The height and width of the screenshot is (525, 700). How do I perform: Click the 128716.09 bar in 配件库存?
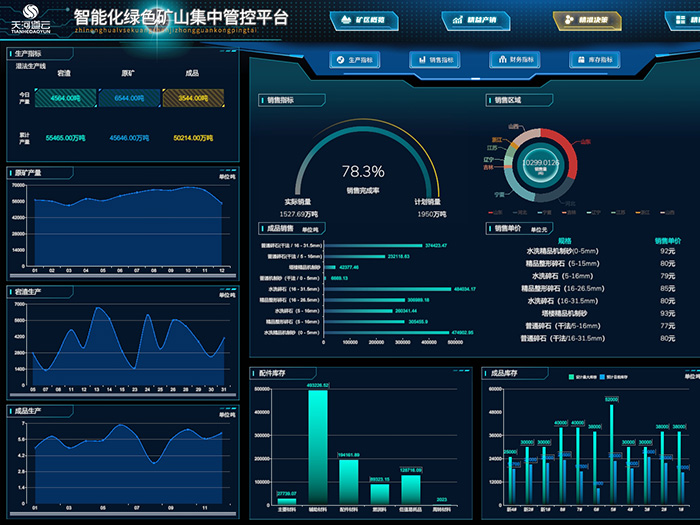[411, 490]
